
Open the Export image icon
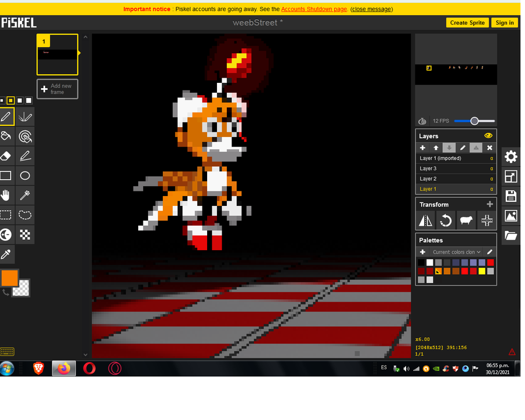pyautogui.click(x=510, y=216)
